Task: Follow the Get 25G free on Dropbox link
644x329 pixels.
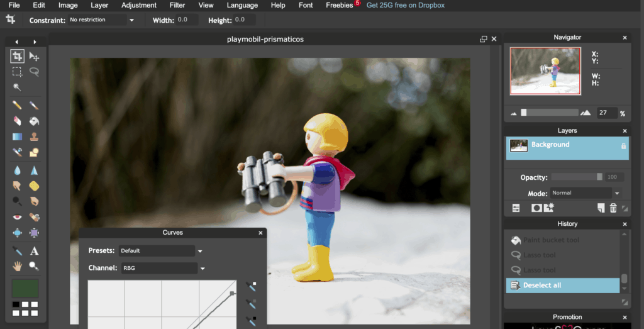Action: coord(406,5)
